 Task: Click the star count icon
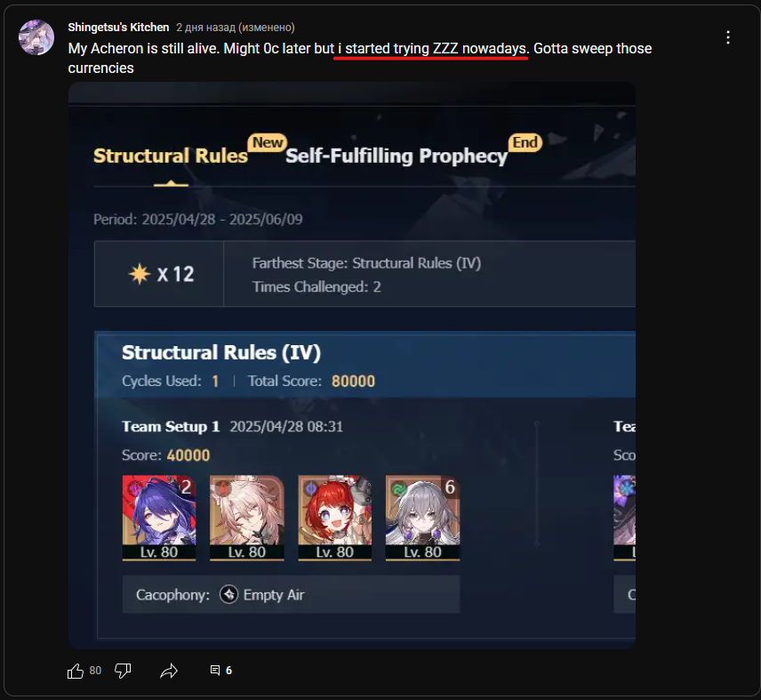(140, 274)
